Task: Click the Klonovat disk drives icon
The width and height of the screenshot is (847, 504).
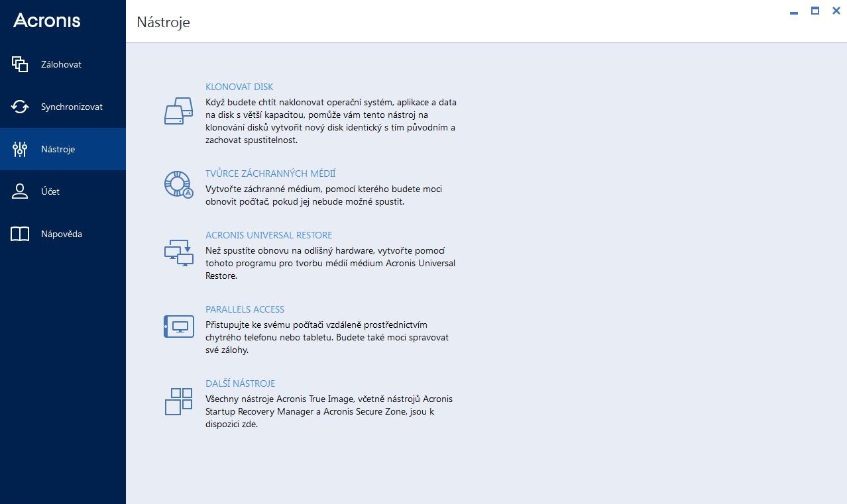Action: coord(178,111)
